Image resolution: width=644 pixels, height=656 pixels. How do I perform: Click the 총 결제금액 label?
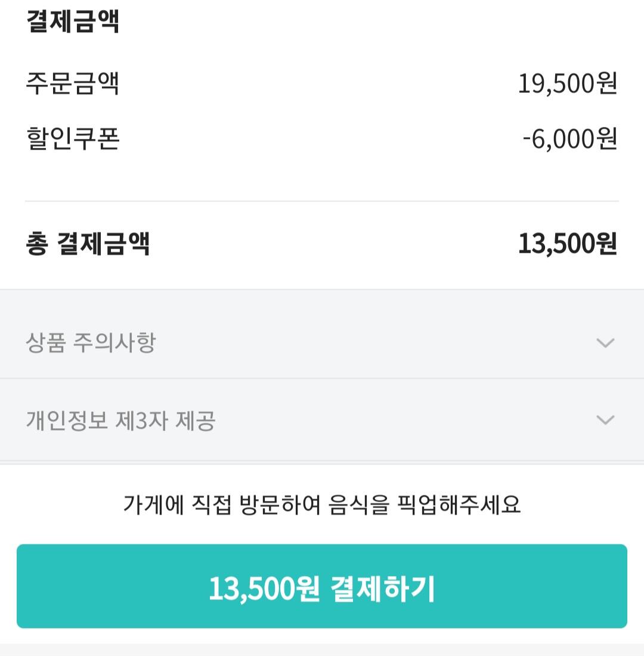click(88, 244)
